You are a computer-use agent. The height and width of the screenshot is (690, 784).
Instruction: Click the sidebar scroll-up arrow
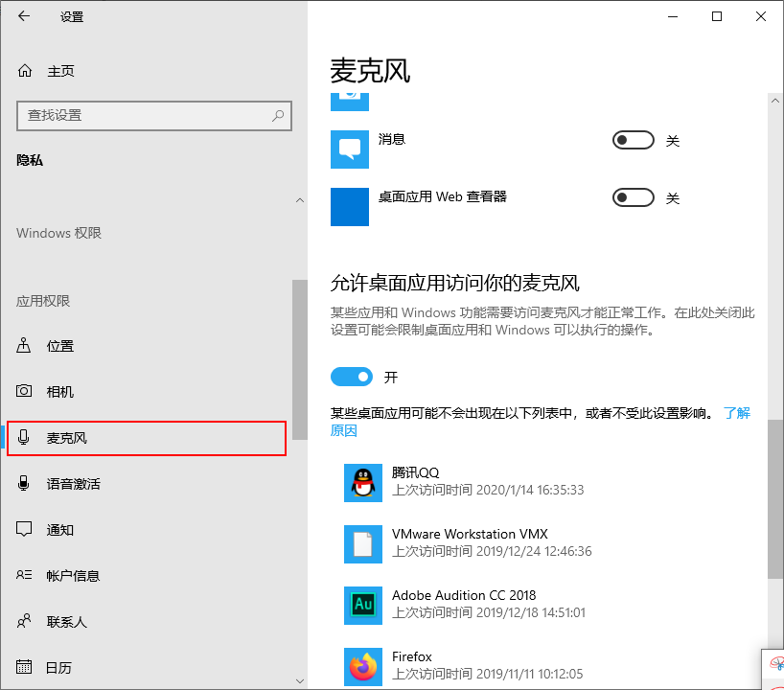(x=299, y=200)
